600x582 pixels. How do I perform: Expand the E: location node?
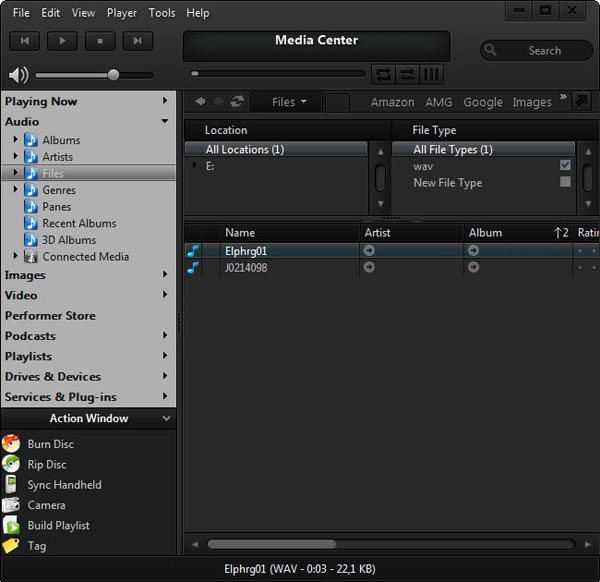[194, 165]
